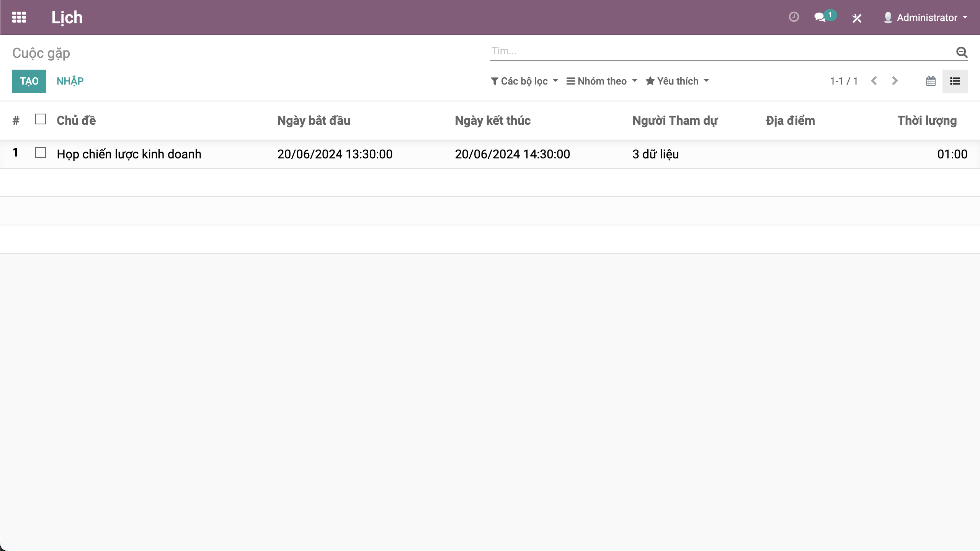980x551 pixels.
Task: Toggle the select-all header checkbox
Action: click(41, 119)
